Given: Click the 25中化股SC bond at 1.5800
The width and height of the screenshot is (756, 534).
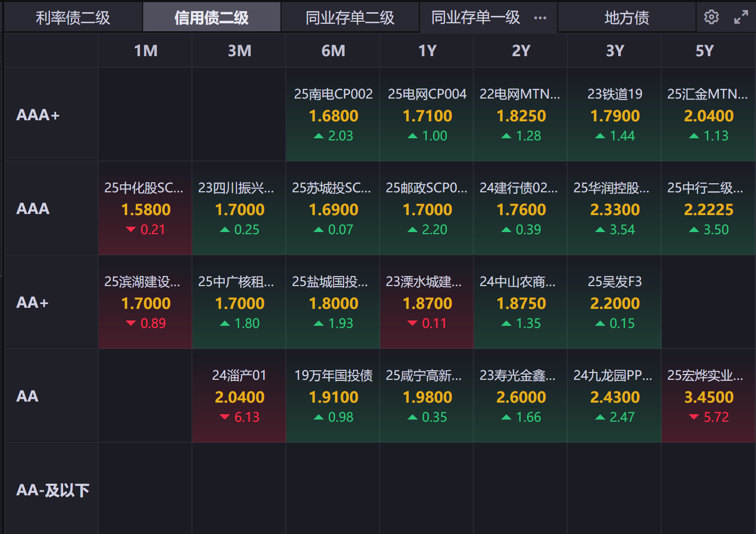Looking at the screenshot, I should click(145, 209).
